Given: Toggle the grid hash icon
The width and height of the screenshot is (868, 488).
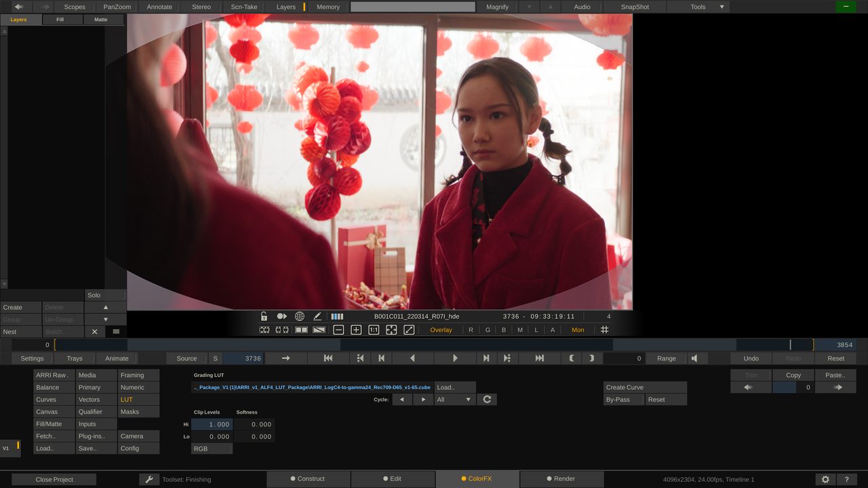Looking at the screenshot, I should pos(604,330).
